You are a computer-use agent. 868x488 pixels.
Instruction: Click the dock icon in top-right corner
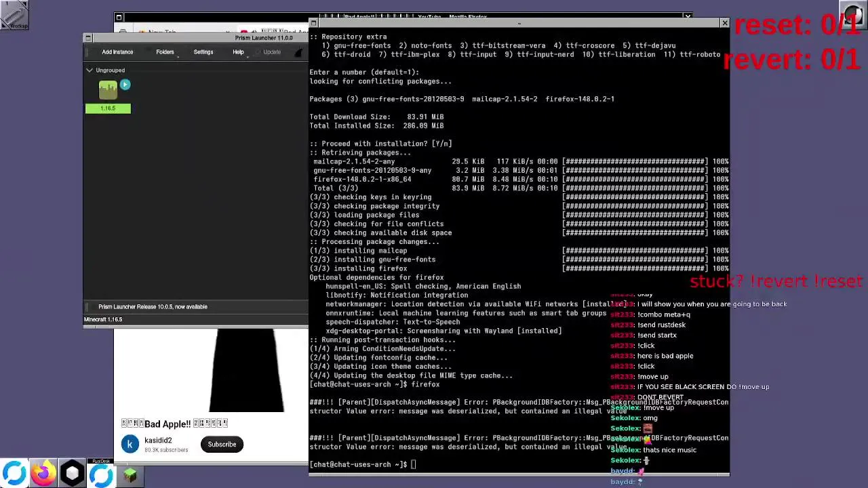coord(854,15)
